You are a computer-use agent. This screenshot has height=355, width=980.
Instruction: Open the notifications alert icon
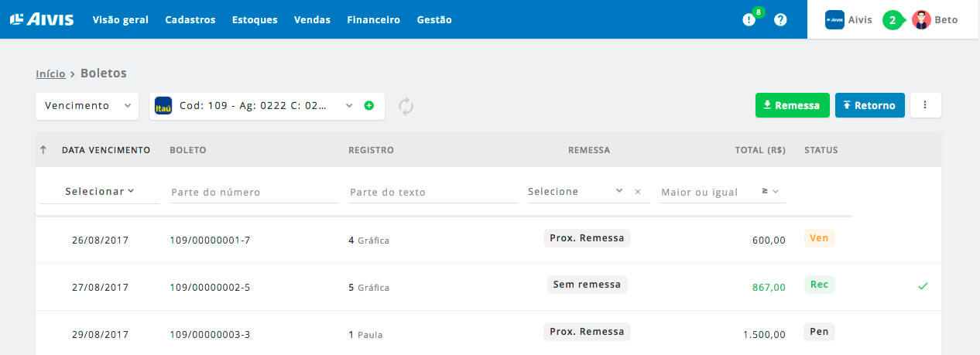point(749,20)
